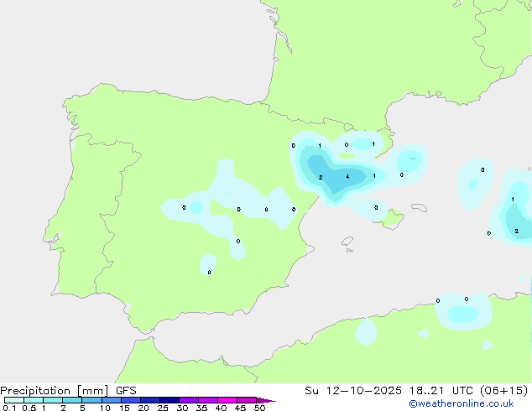Click the 25–30 mm dark blue swatch
532x411 pixels.
pos(170,400)
